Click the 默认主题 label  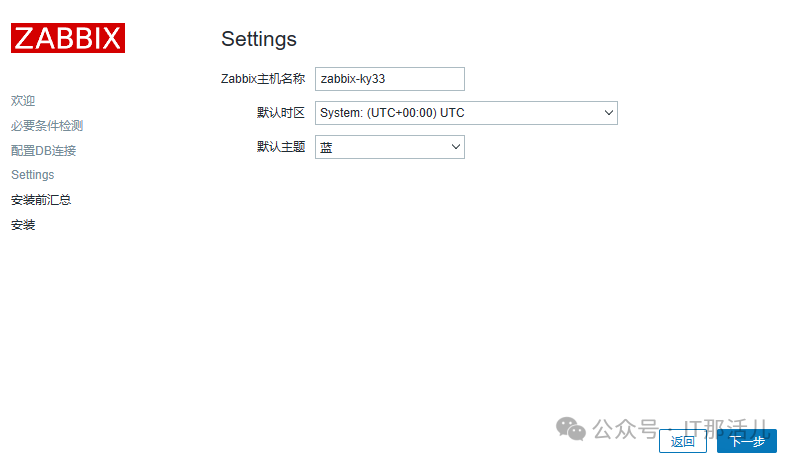(x=281, y=147)
